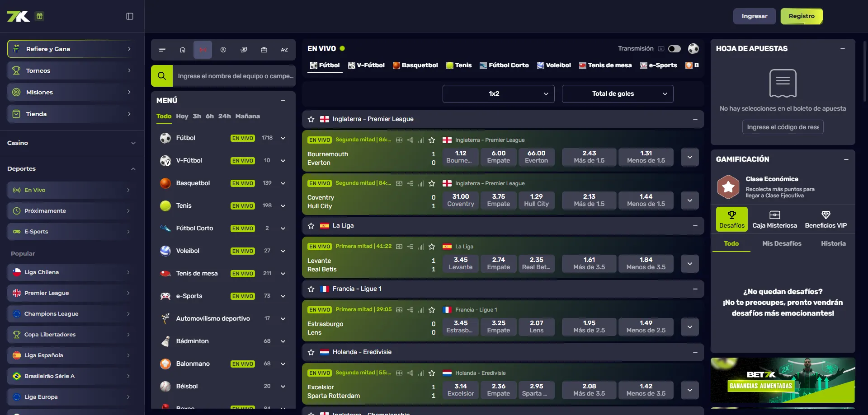The width and height of the screenshot is (868, 415).
Task: Select the red live-broadcast icon in the toolbar
Action: (203, 50)
